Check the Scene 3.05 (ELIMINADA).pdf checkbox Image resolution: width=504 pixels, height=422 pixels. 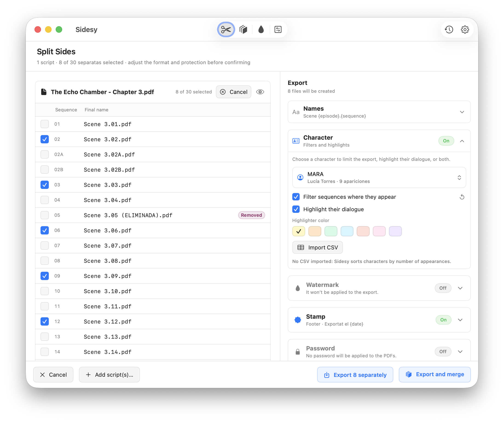pyautogui.click(x=45, y=215)
